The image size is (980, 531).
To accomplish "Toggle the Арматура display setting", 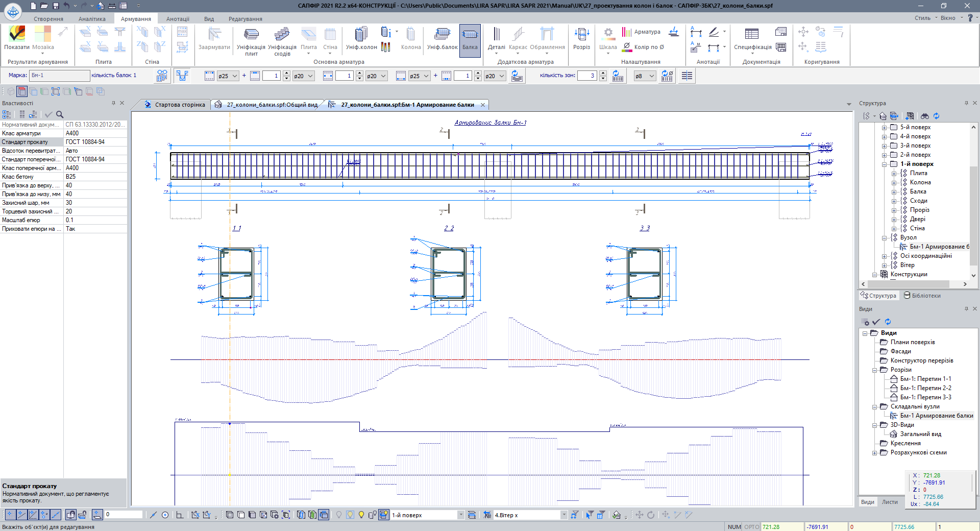I will (641, 32).
